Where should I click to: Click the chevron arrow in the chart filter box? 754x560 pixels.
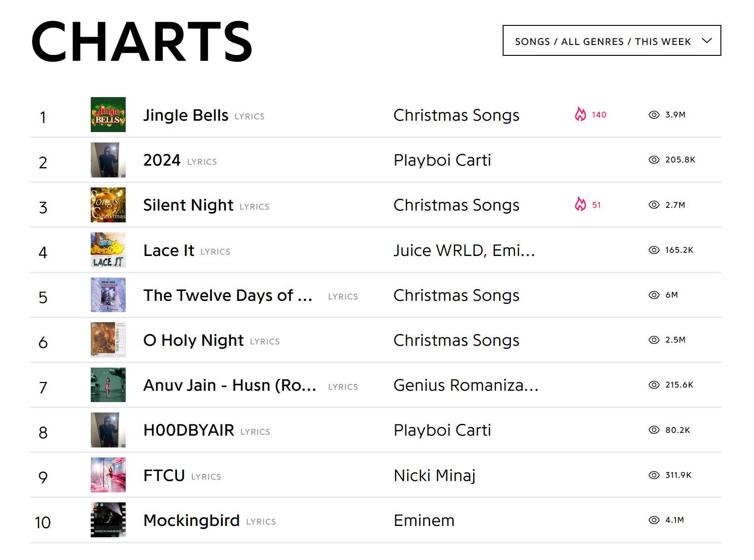point(706,40)
